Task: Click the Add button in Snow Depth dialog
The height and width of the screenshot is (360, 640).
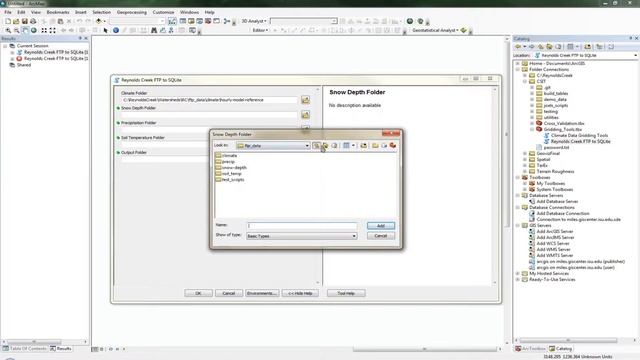Action: click(x=381, y=226)
